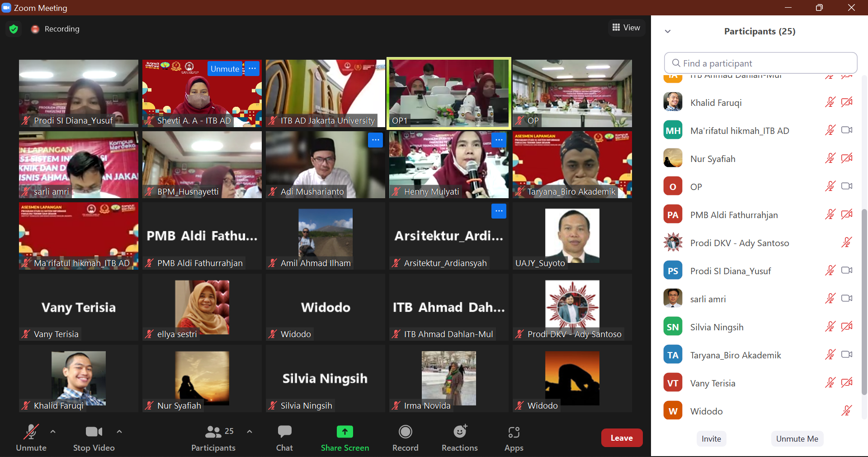
Task: Start recording with Record button
Action: tap(405, 438)
